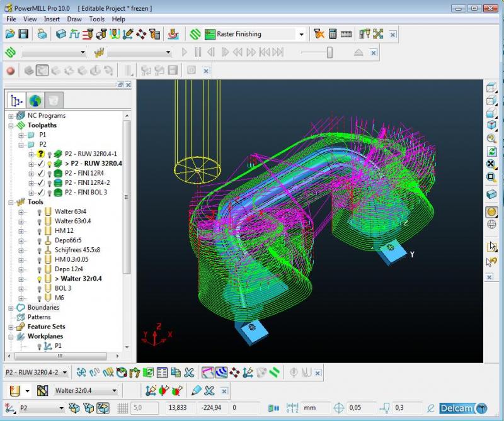
Task: Toggle checkbox for P2 - FINI BOL 3
Action: (x=40, y=193)
